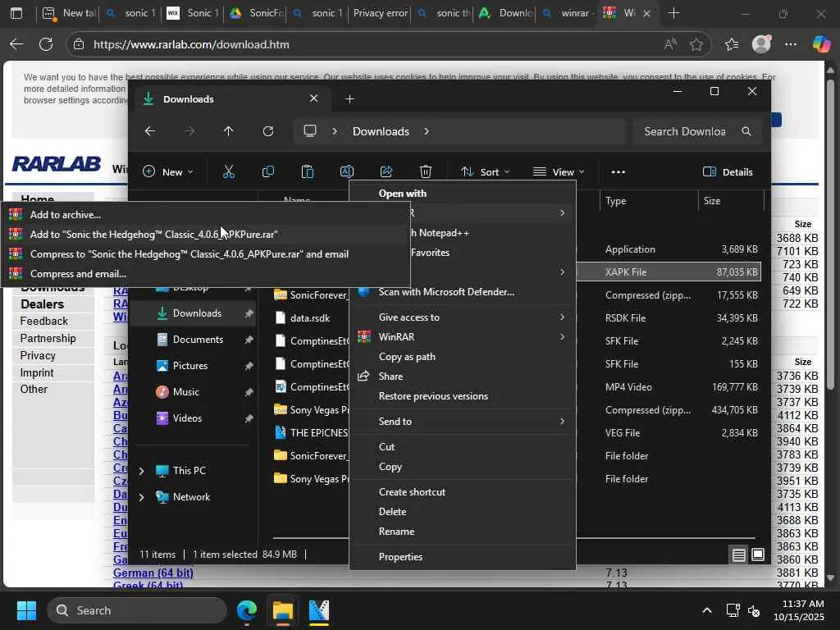
Task: Click the chevron after Downloads in address bar
Action: click(x=427, y=131)
